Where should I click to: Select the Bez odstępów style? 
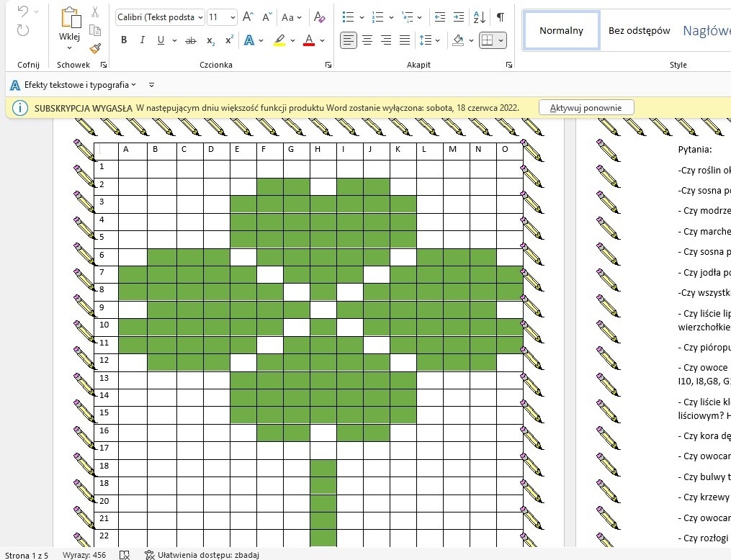coord(639,30)
